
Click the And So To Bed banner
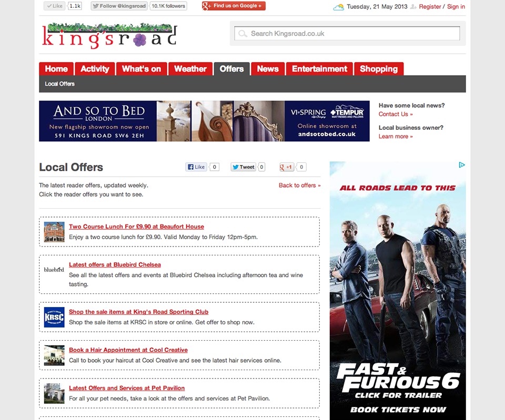[204, 121]
